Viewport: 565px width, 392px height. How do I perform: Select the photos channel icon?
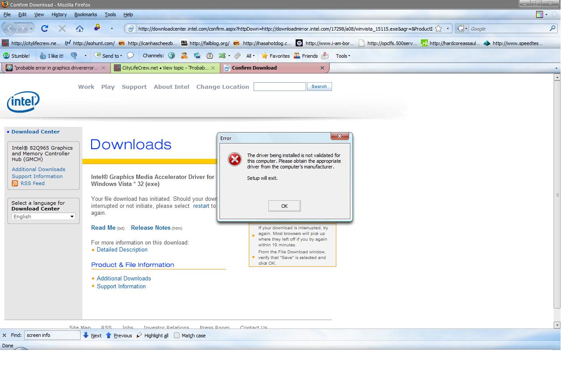(x=197, y=56)
